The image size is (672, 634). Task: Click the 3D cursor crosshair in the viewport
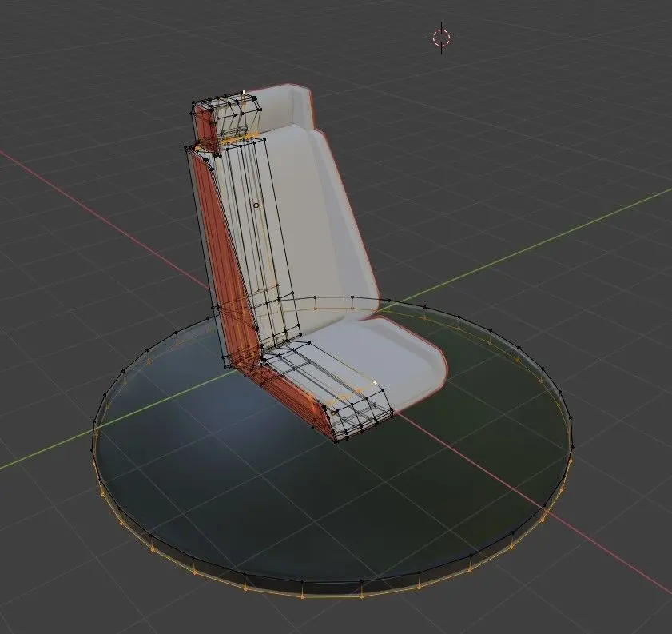point(442,38)
